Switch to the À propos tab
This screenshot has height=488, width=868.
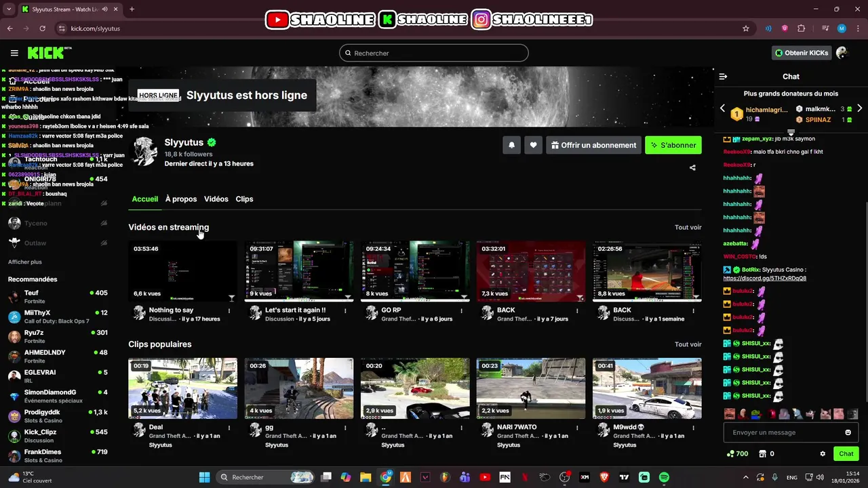181,199
